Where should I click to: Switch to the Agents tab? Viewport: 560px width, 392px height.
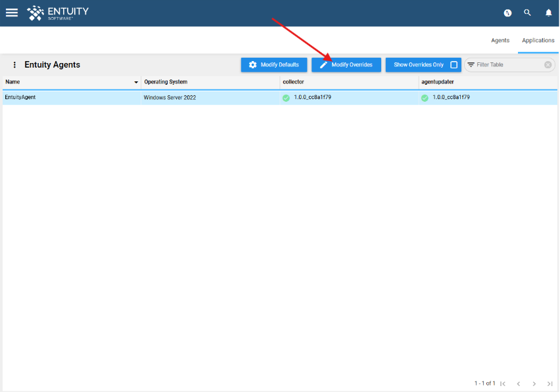[500, 40]
